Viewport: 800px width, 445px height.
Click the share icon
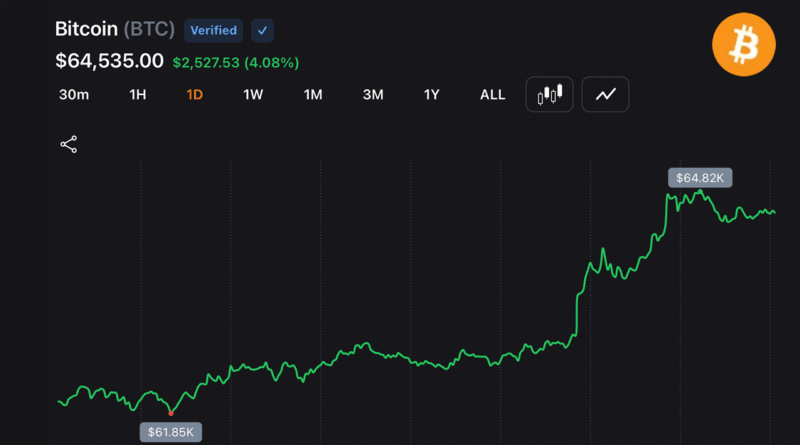pyautogui.click(x=68, y=144)
